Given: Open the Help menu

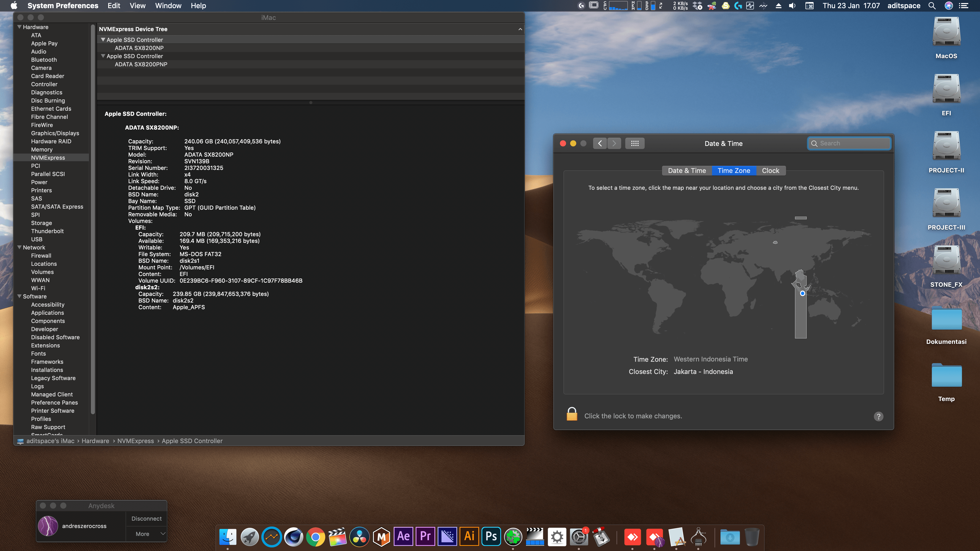Looking at the screenshot, I should tap(198, 6).
